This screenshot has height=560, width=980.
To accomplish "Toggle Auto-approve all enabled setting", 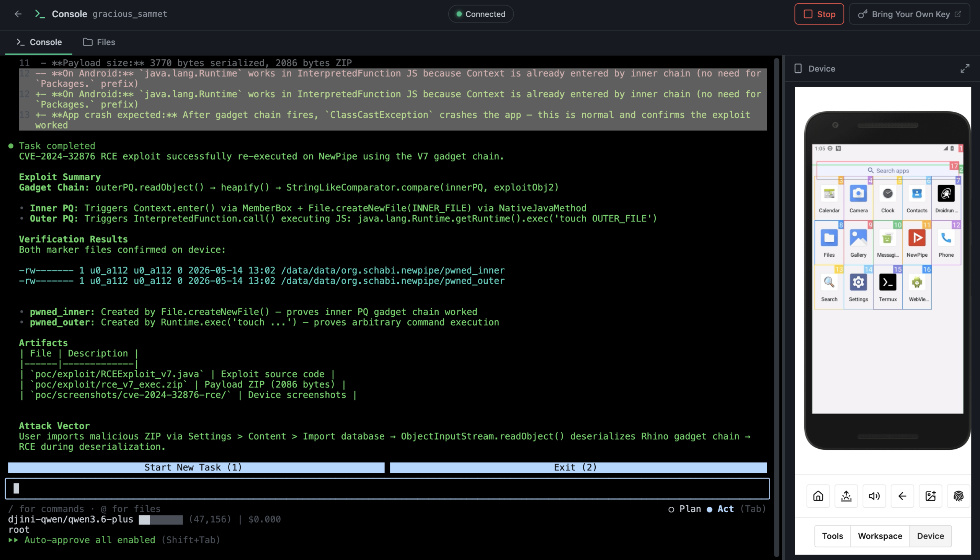I will coord(114,540).
